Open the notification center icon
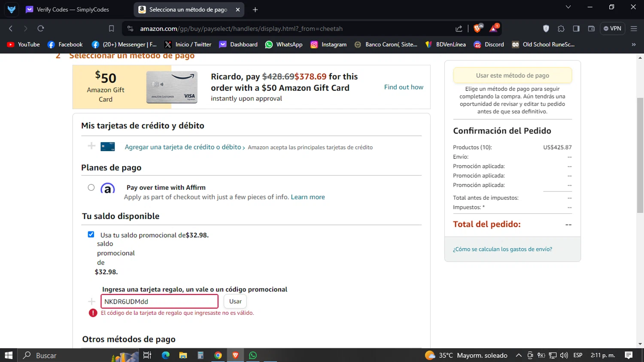Screen dimensions: 644x362 click(x=629, y=355)
